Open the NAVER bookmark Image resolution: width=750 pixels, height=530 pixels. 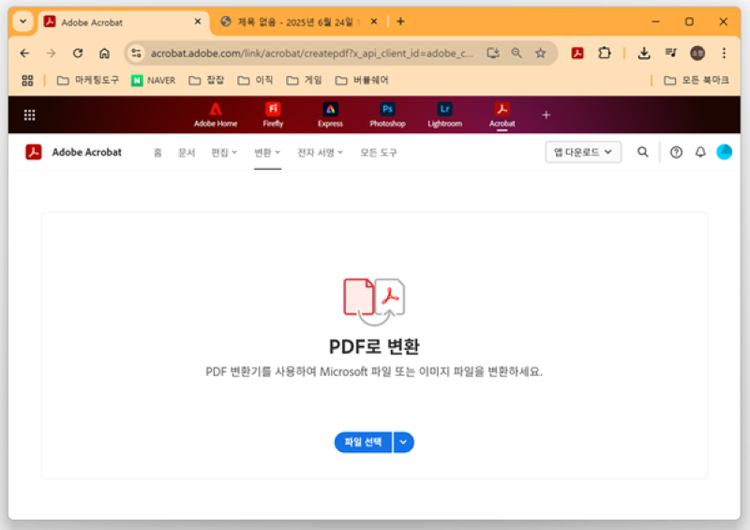154,80
